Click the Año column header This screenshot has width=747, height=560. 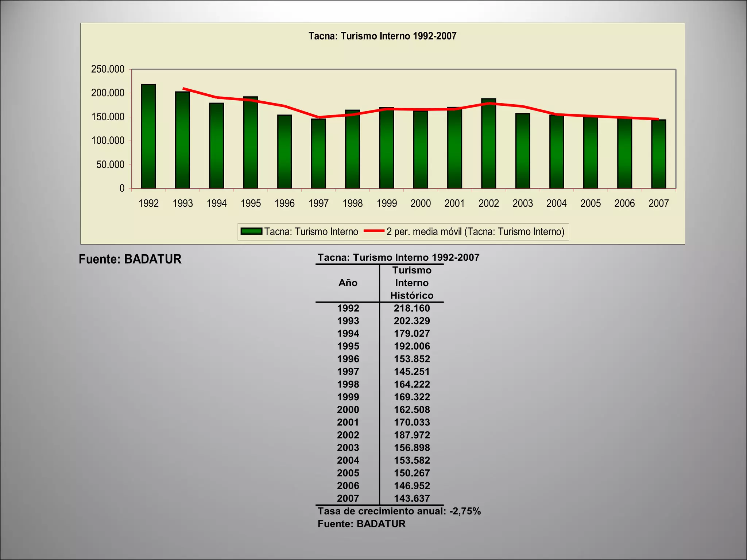(348, 283)
